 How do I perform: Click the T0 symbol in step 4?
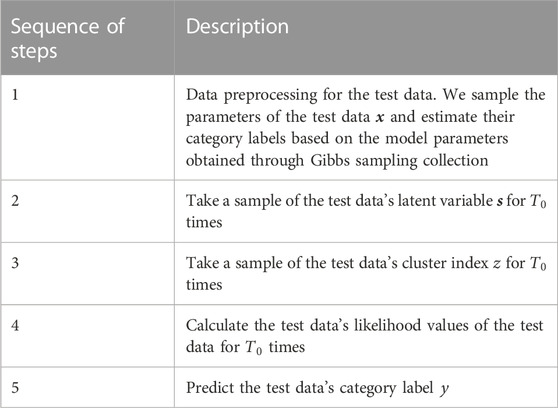254,347
